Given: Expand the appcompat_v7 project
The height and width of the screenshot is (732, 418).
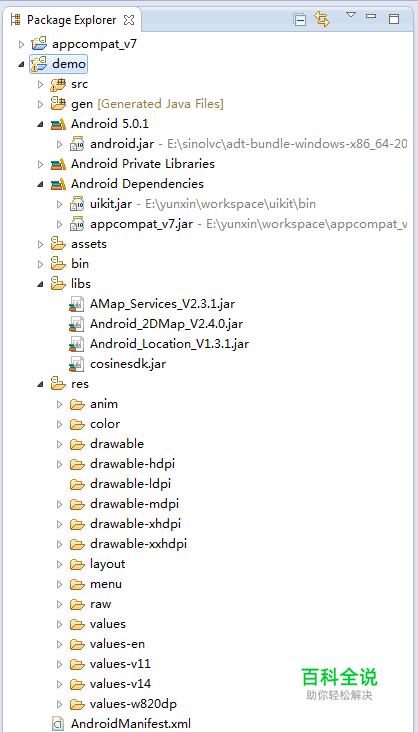Looking at the screenshot, I should [21, 44].
